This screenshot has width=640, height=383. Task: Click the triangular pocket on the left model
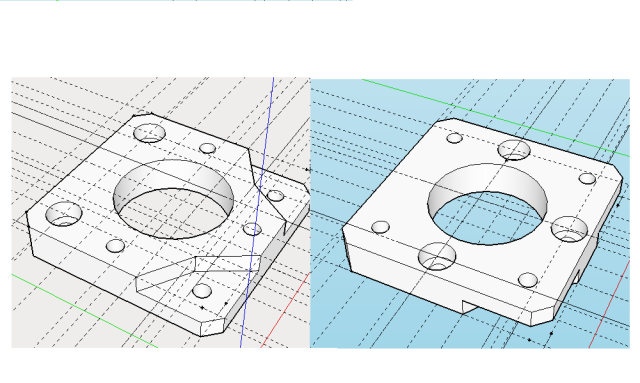[x=198, y=274]
